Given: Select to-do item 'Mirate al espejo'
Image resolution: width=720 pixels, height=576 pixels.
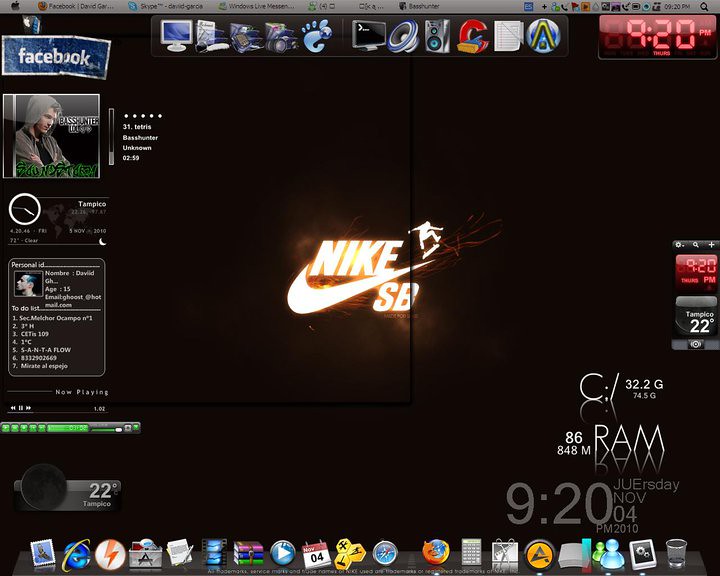Looking at the screenshot, I should tap(44, 366).
